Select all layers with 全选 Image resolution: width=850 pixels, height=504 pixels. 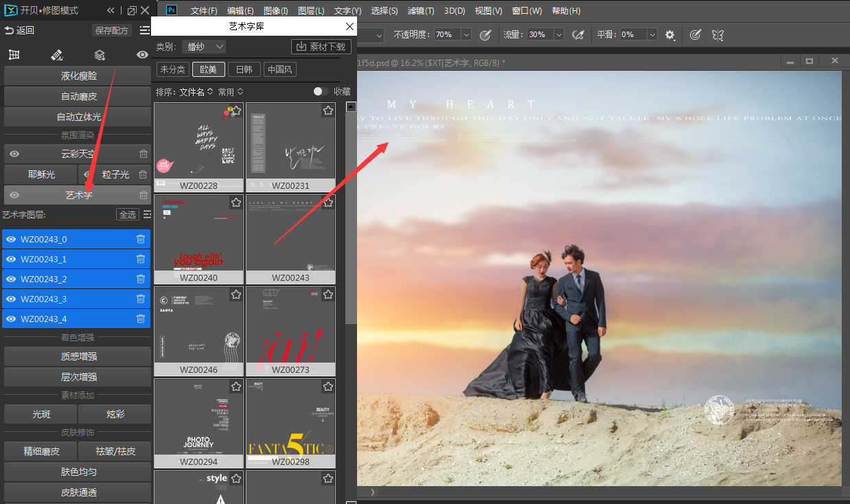[x=127, y=214]
